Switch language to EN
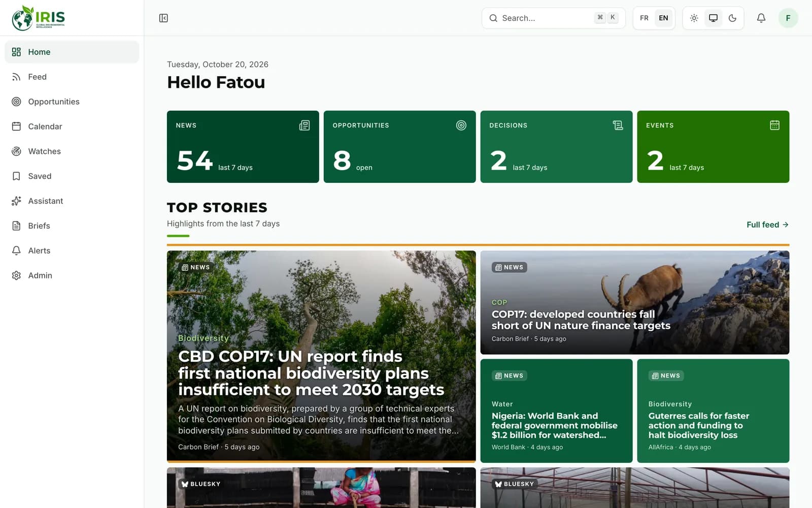 (x=663, y=18)
